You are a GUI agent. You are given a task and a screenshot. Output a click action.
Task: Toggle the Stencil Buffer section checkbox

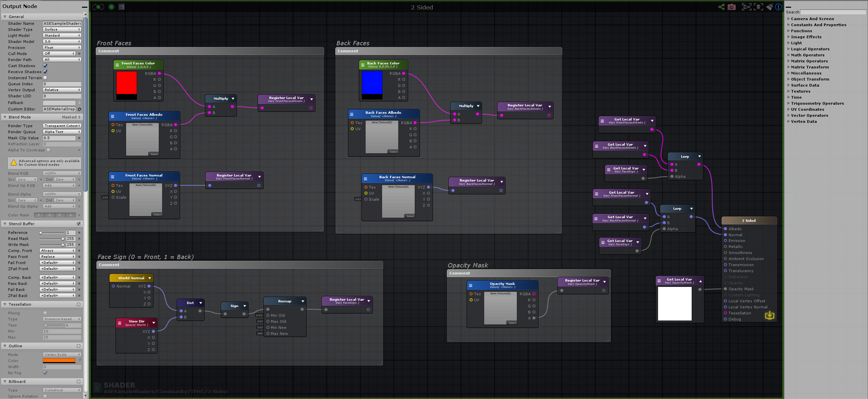[79, 223]
